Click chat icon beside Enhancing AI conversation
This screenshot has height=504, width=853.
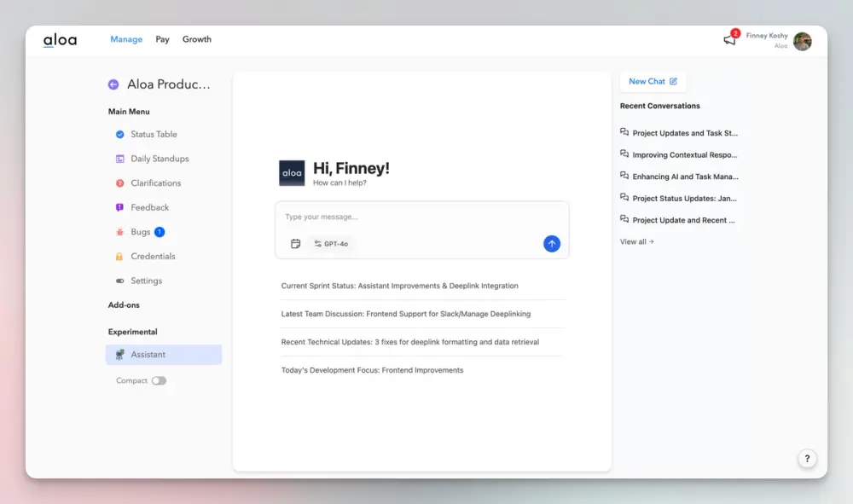pyautogui.click(x=624, y=176)
